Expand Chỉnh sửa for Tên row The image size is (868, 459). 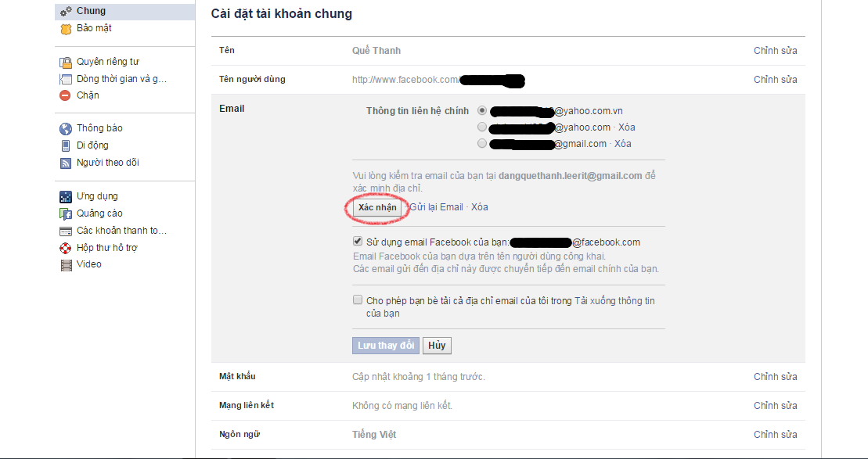point(775,51)
